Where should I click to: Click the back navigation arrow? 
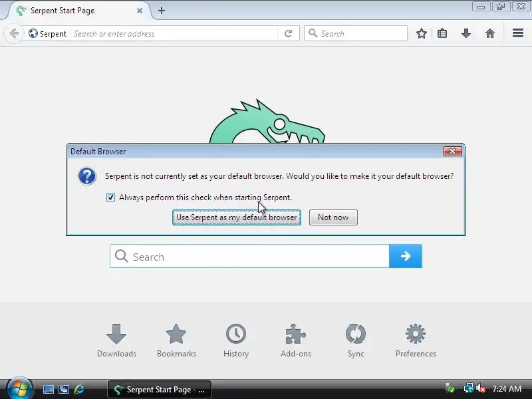14,33
